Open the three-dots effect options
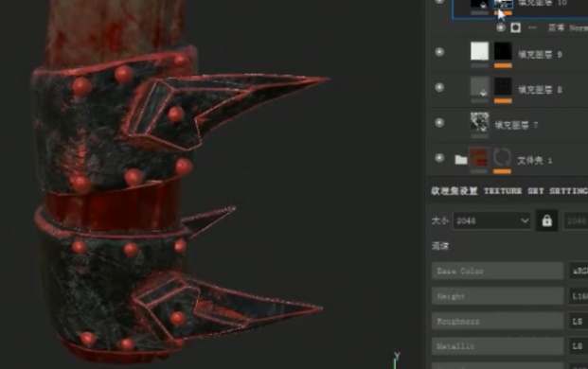The height and width of the screenshot is (369, 588). pos(532,27)
